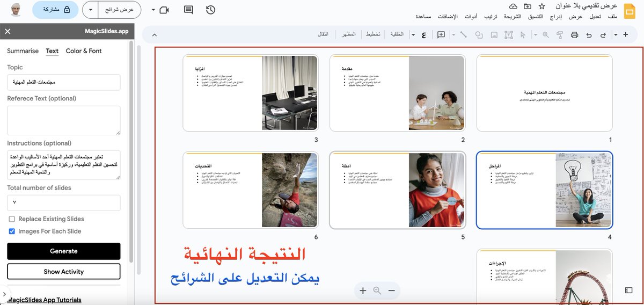Click the مشاركة share button
The height and width of the screenshot is (305, 644).
click(x=55, y=10)
